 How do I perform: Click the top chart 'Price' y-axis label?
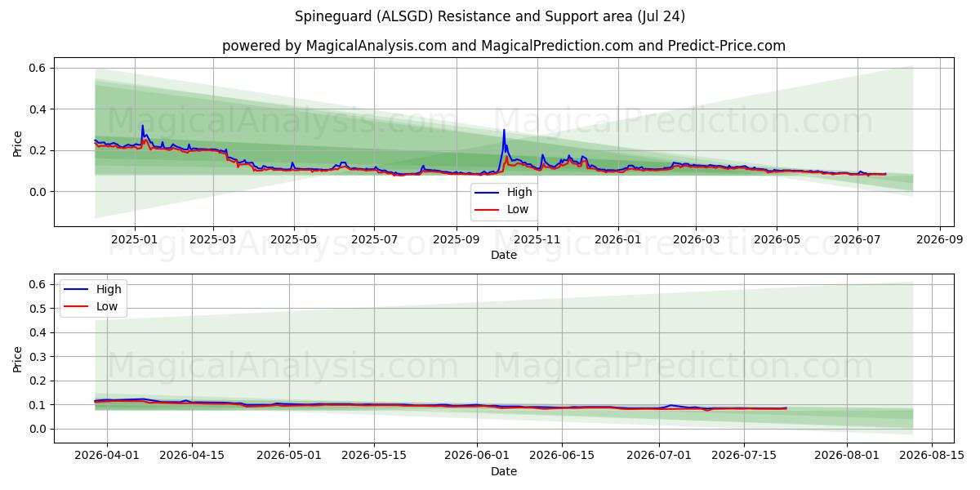18,142
